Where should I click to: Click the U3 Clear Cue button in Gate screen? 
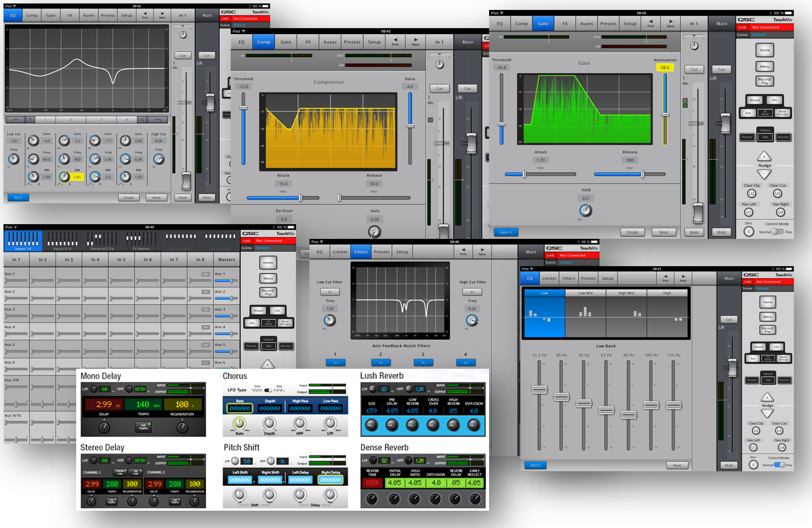tap(778, 193)
